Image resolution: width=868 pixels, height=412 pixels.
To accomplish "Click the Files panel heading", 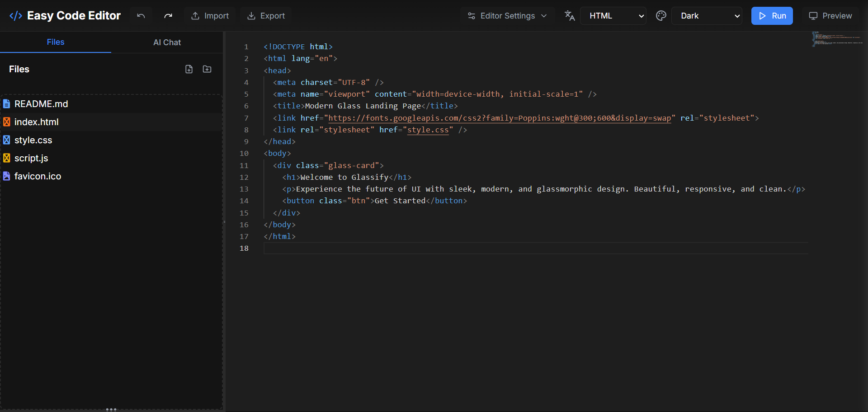I will (19, 69).
